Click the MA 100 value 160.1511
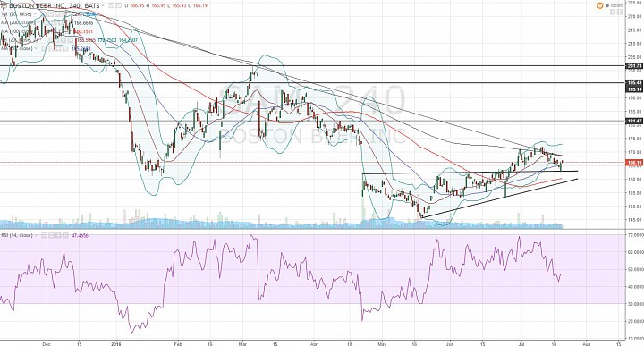Screen dimensions: 644x346 84,31
